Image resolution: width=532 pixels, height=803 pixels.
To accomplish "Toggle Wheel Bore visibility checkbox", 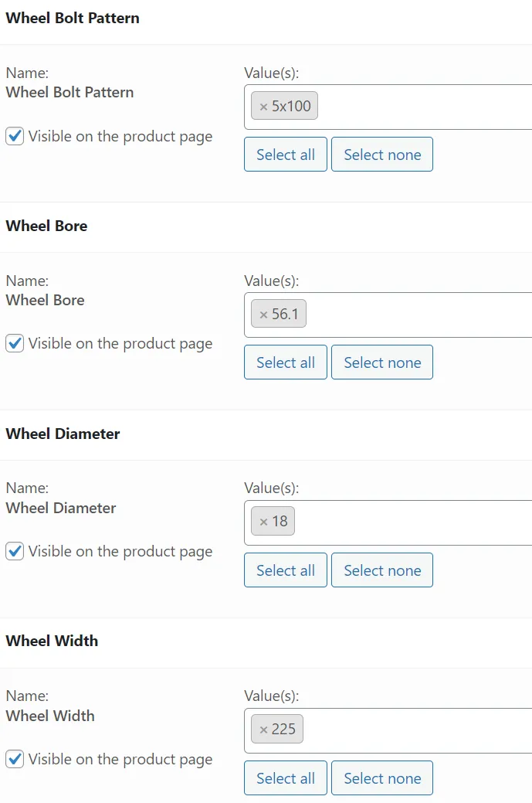I will tap(15, 344).
